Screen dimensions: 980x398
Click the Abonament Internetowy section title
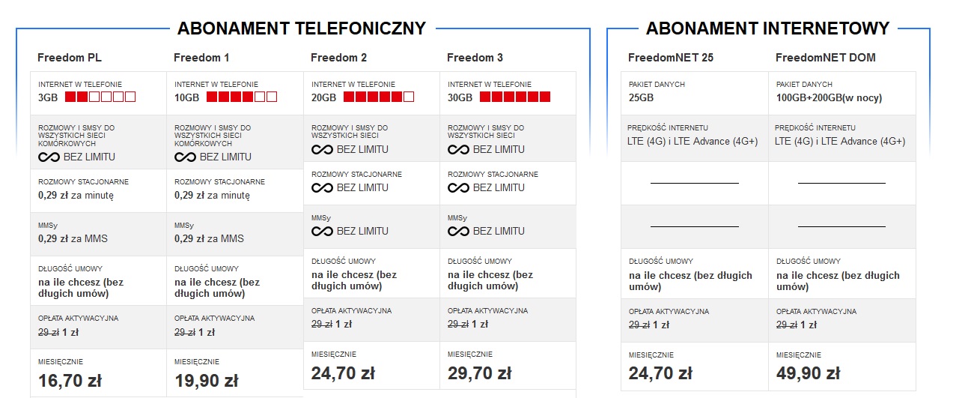(x=767, y=28)
